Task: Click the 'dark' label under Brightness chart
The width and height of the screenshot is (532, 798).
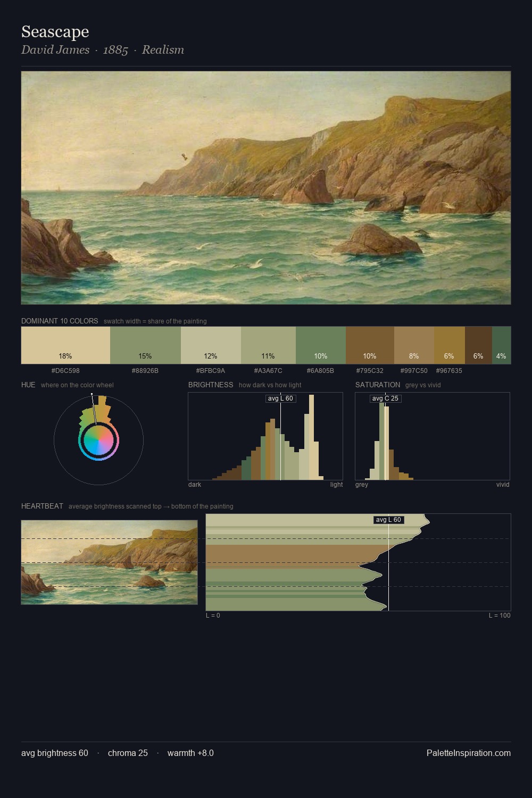Action: tap(195, 485)
